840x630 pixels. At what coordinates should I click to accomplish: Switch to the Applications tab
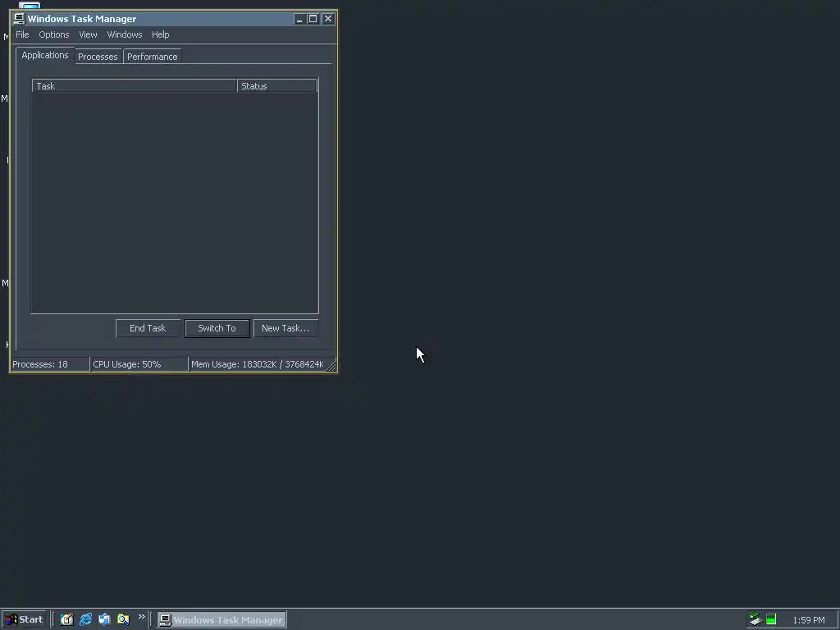coord(45,55)
